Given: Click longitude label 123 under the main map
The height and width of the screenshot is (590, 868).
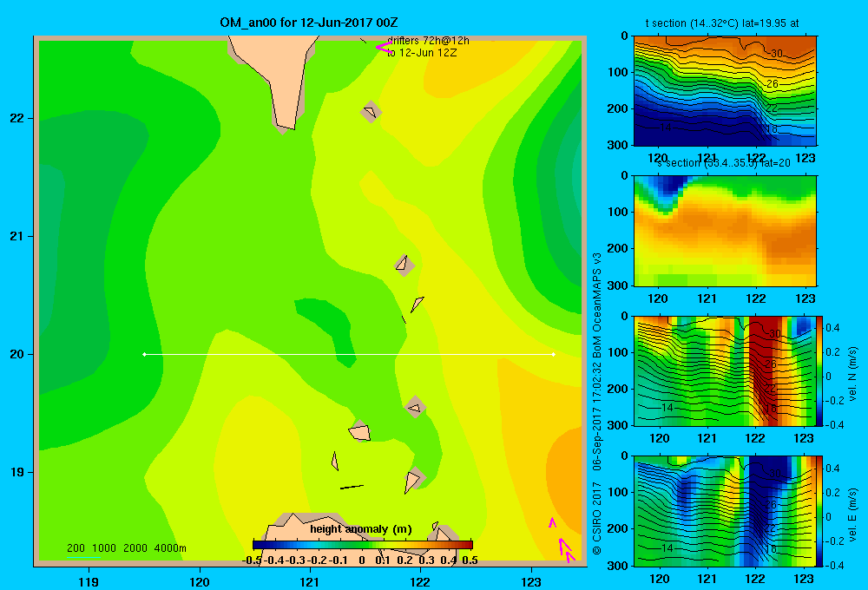Looking at the screenshot, I should click(x=531, y=581).
